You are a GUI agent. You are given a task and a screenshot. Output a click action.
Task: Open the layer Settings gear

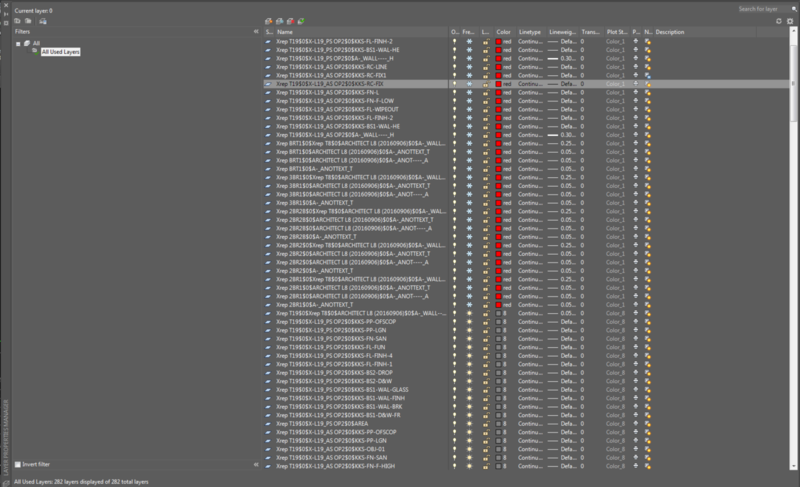[790, 21]
